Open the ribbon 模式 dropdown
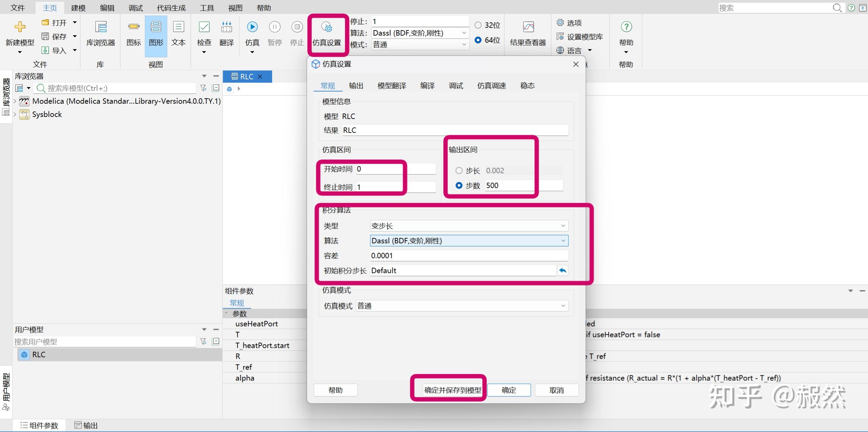The height and width of the screenshot is (432, 868). (420, 44)
